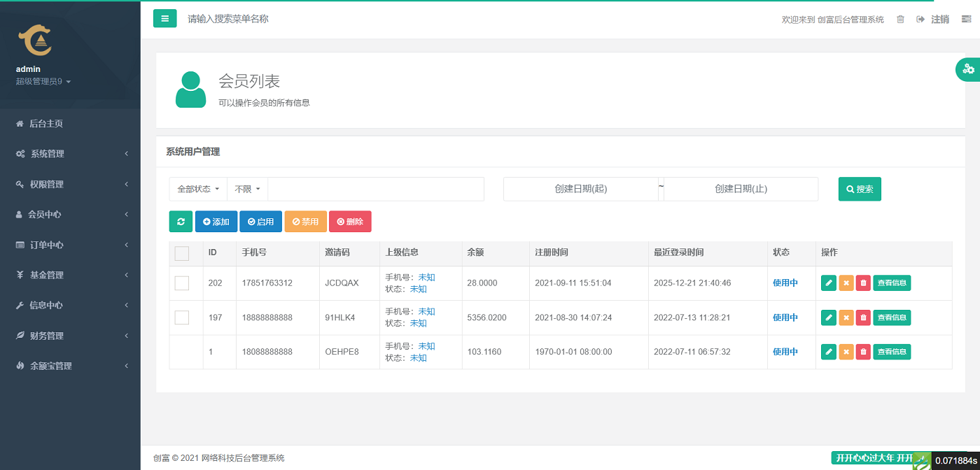This screenshot has width=980, height=470.
Task: Open the 不限 filter dropdown
Action: [246, 189]
